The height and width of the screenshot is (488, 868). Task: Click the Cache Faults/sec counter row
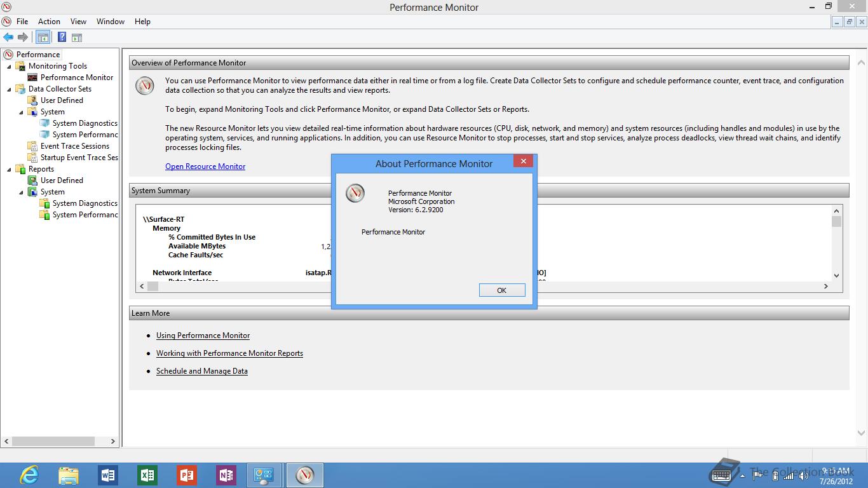point(196,255)
